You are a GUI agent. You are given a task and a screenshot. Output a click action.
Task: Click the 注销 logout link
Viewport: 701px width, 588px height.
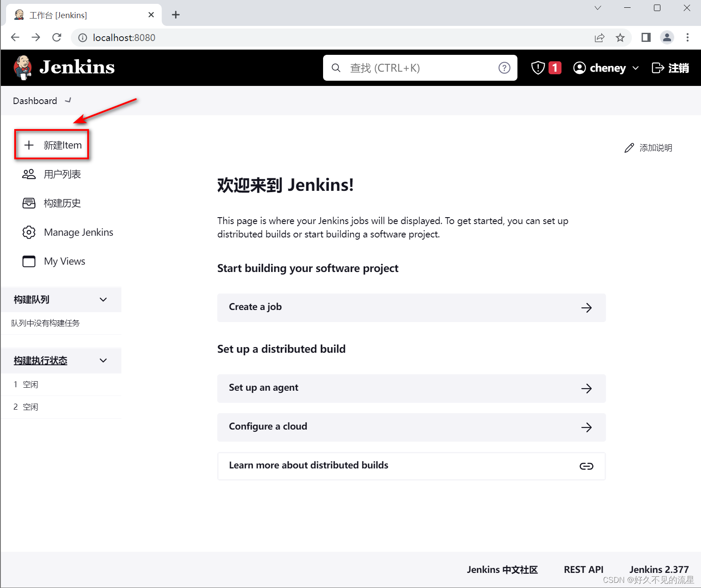670,68
